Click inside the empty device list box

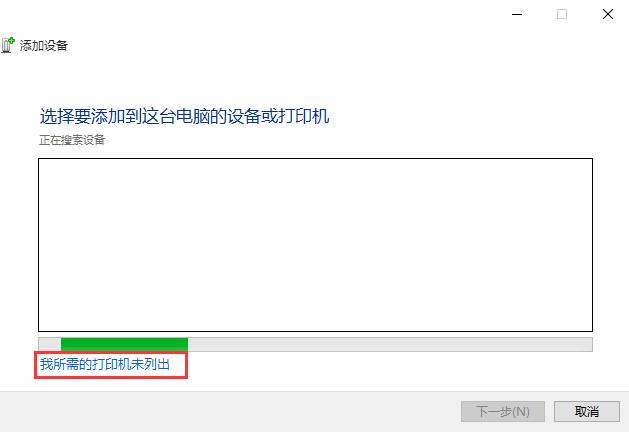tap(315, 245)
